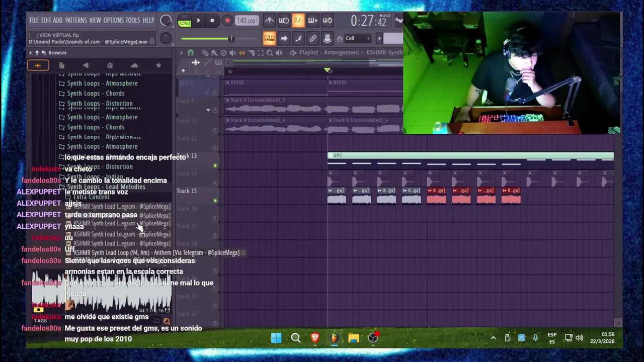
Task: Open File Explorer from taskbar
Action: [x=354, y=338]
